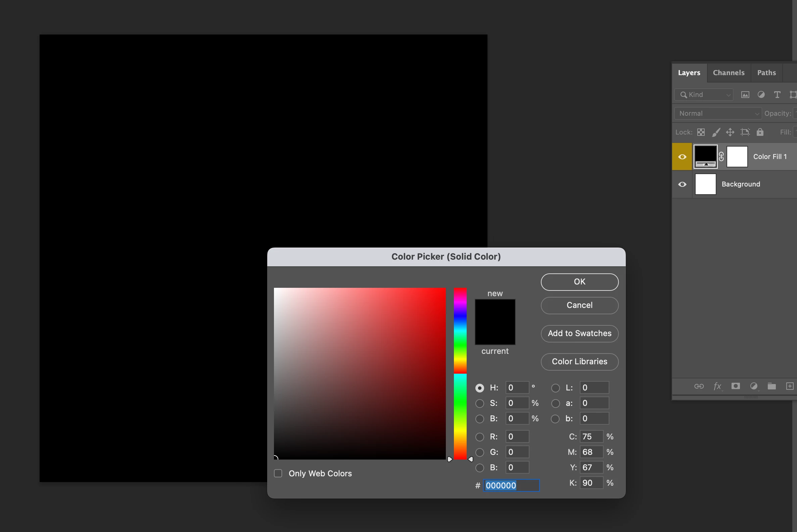Enable the Only Web Colors checkbox

(x=278, y=473)
